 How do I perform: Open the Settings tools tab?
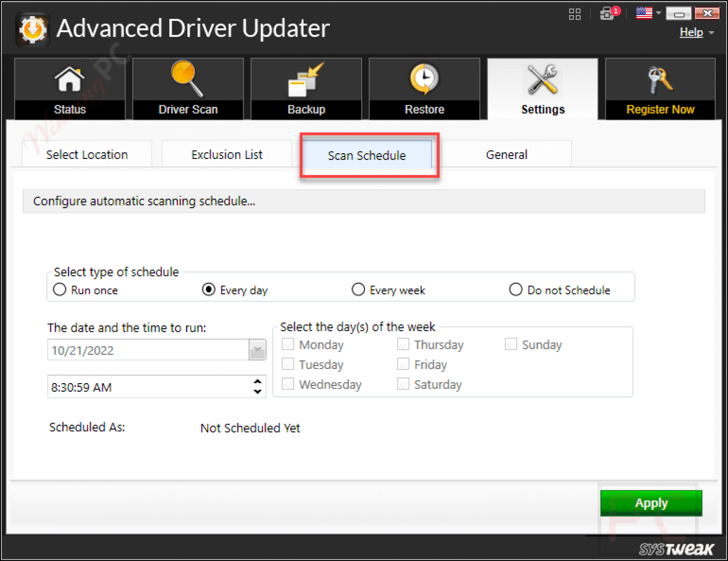pos(543,89)
